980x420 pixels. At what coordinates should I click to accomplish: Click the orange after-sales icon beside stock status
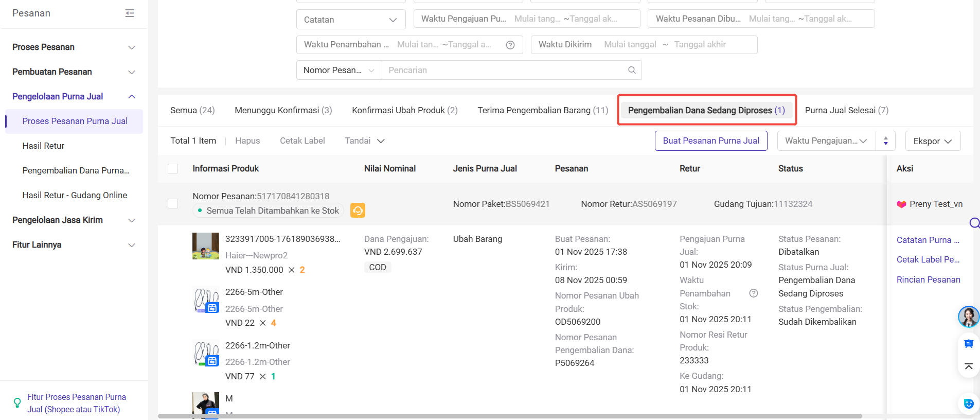tap(358, 210)
